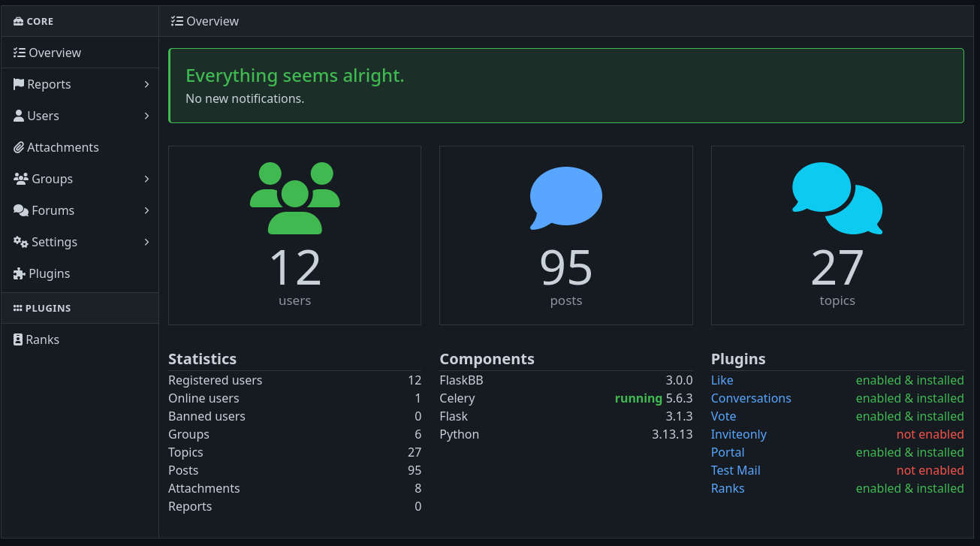Click the 95 posts count card
Image resolution: width=980 pixels, height=546 pixels.
(566, 235)
